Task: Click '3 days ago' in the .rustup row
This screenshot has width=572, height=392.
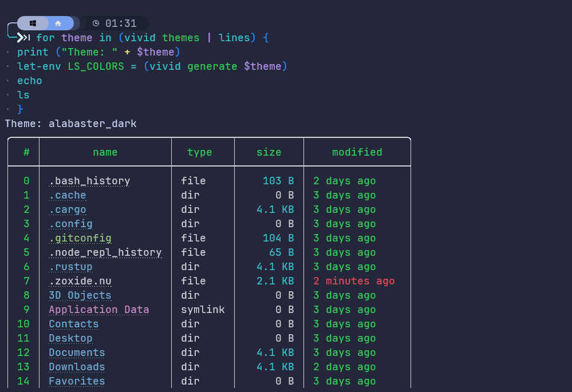Action: tap(344, 267)
